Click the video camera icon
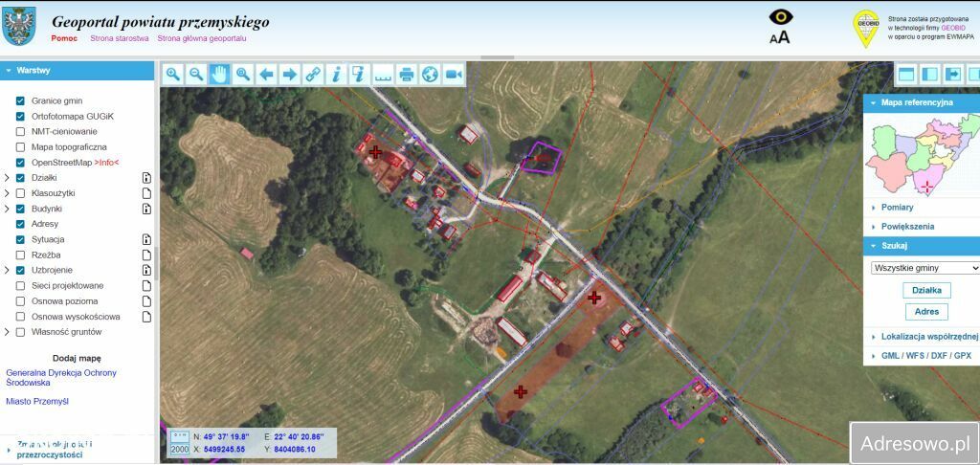Viewport: 980px width, 465px height. click(x=453, y=75)
